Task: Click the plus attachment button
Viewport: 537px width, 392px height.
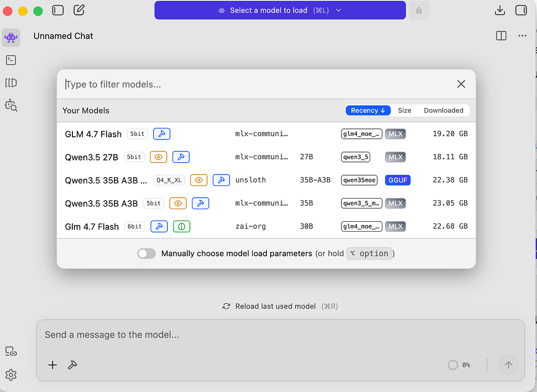Action: click(53, 365)
